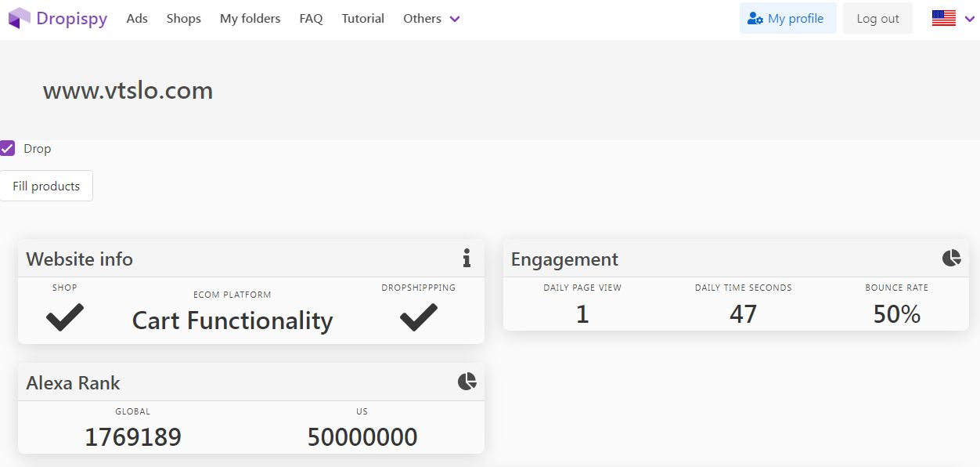Open My folders from the menu bar
Image resolution: width=980 pixels, height=467 pixels.
click(250, 18)
